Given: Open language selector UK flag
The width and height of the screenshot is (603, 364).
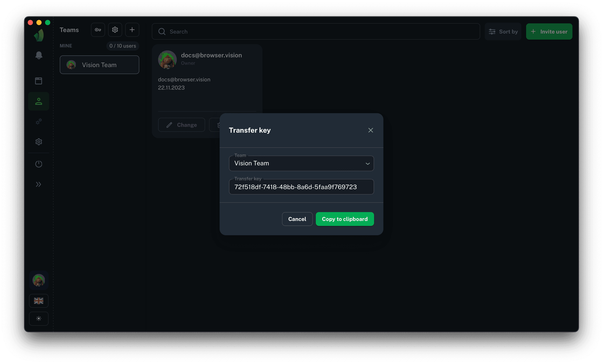Looking at the screenshot, I should [x=39, y=301].
